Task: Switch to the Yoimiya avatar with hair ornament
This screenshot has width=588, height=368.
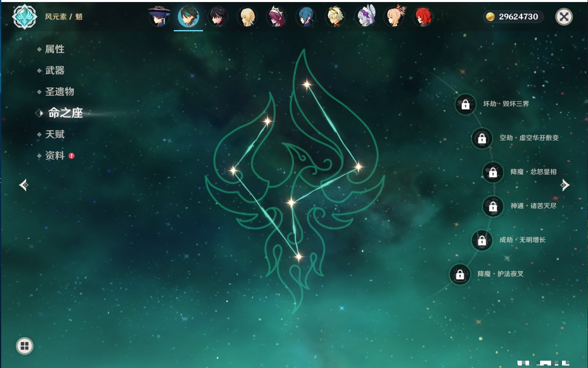Action: tap(394, 17)
